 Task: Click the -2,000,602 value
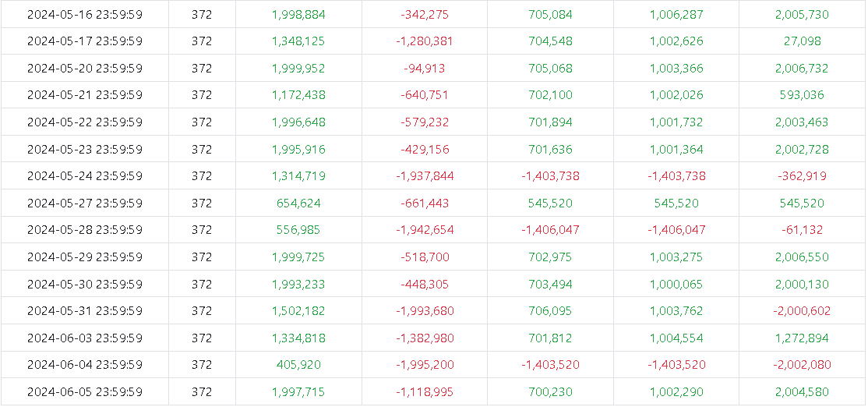tap(802, 311)
